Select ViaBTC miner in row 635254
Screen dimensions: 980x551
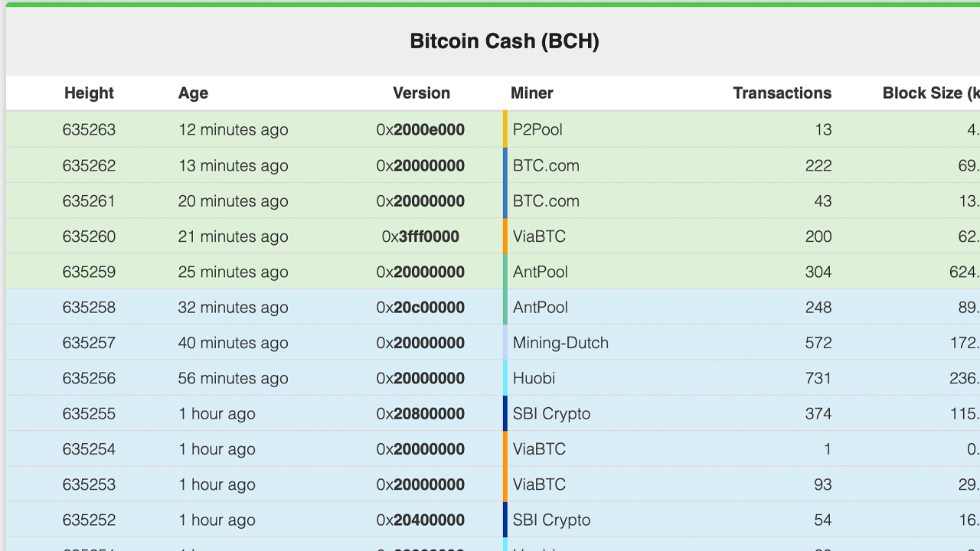(539, 448)
